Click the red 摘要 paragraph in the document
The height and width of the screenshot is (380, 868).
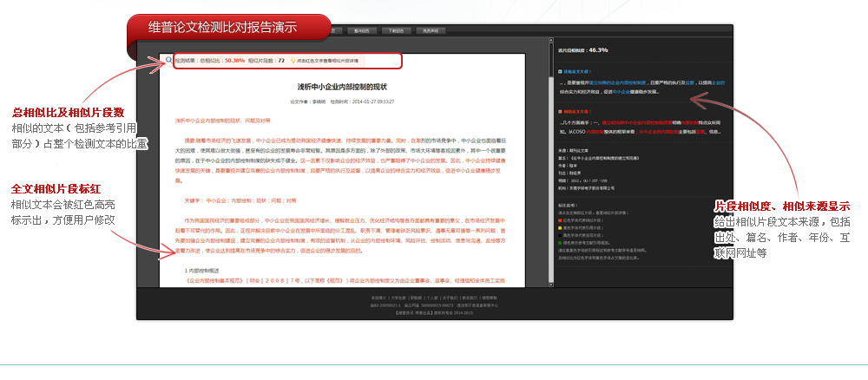coord(341,161)
